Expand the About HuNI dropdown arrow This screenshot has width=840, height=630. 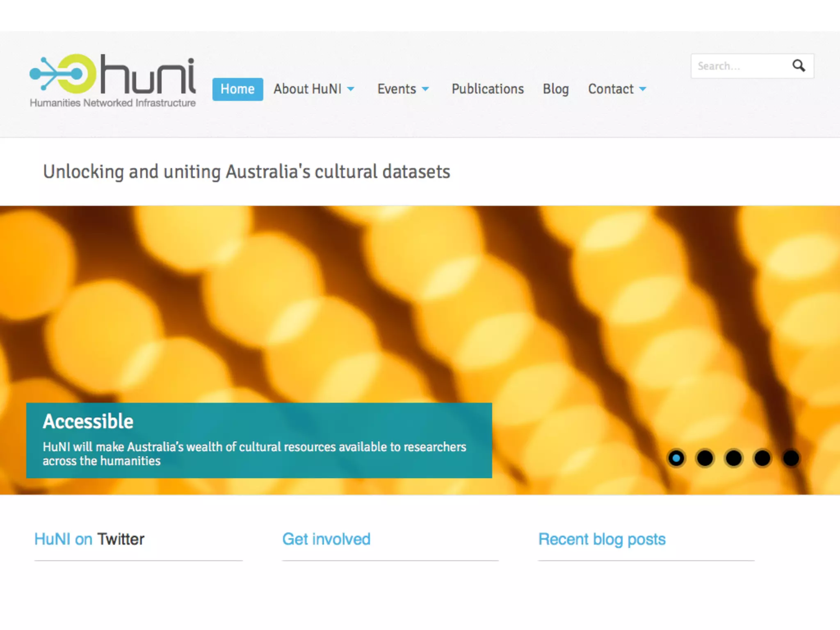351,89
